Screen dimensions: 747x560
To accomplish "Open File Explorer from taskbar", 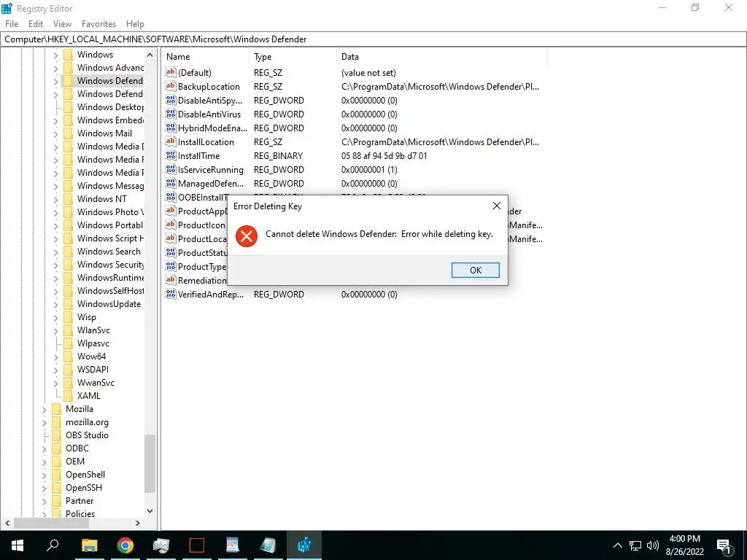I will pyautogui.click(x=89, y=545).
